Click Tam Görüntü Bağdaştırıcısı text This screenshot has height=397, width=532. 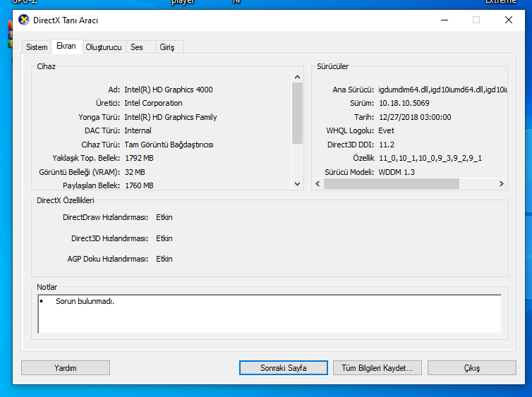pyautogui.click(x=169, y=145)
